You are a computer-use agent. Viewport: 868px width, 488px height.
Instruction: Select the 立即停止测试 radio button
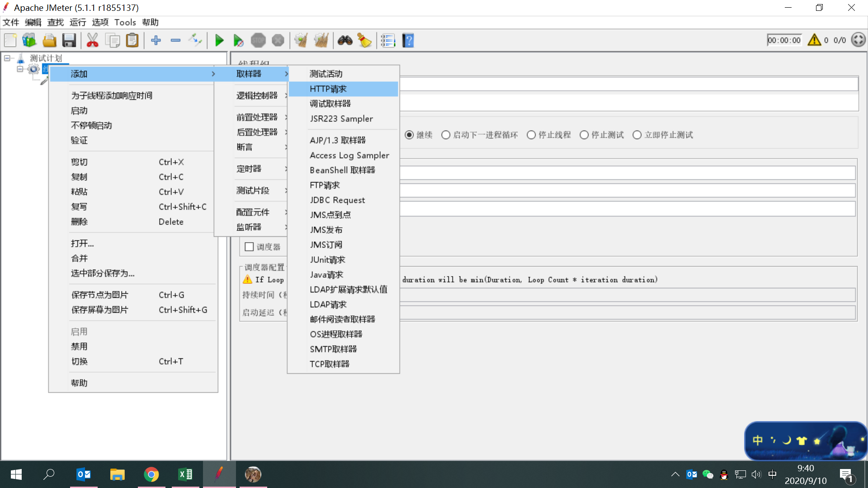(637, 135)
